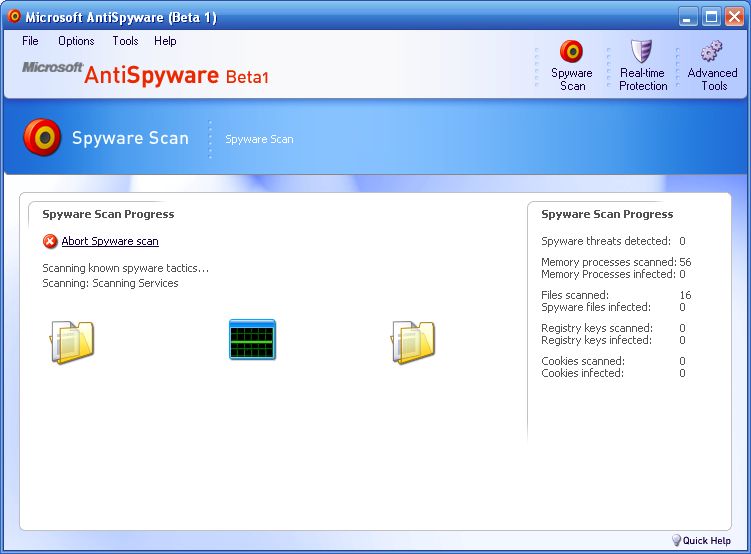
Task: Click the Spyware Scan toolbar icon
Action: [571, 51]
